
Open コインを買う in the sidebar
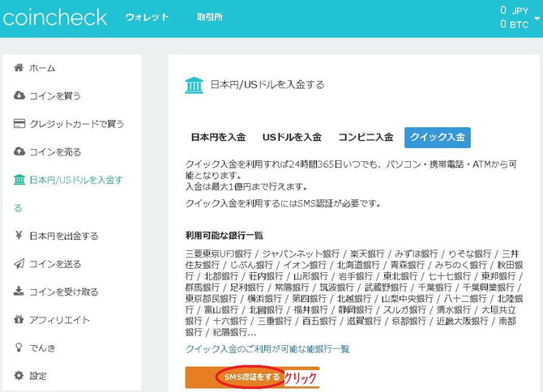pyautogui.click(x=55, y=96)
